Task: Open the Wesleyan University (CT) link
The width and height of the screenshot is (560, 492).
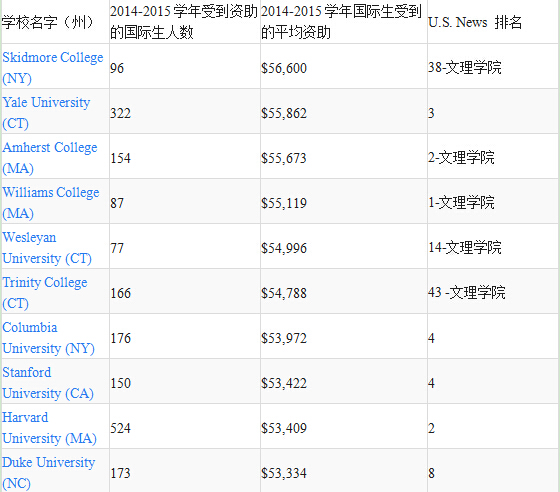Action: click(47, 248)
